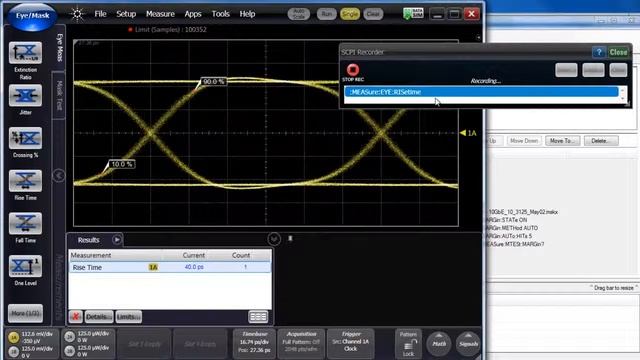640x360 pixels.
Task: Open measurement Details button
Action: click(x=99, y=317)
